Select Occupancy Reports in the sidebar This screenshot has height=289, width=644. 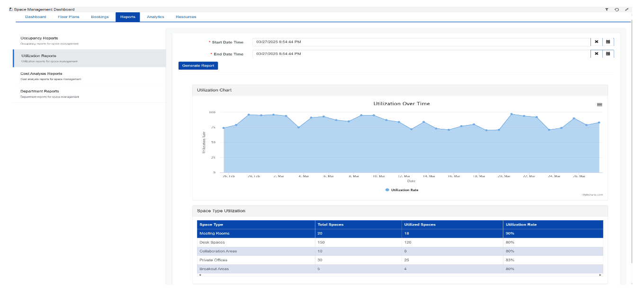39,38
